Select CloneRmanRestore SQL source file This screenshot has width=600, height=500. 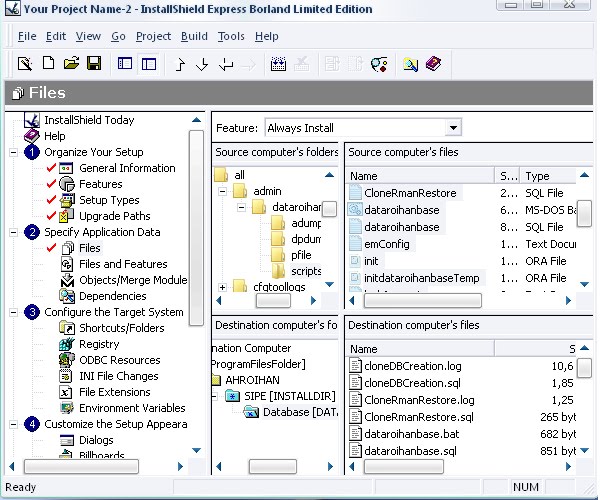pyautogui.click(x=410, y=193)
